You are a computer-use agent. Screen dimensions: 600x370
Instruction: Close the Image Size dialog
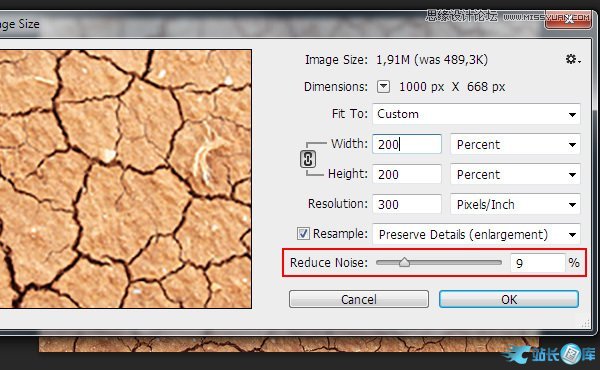(568, 20)
